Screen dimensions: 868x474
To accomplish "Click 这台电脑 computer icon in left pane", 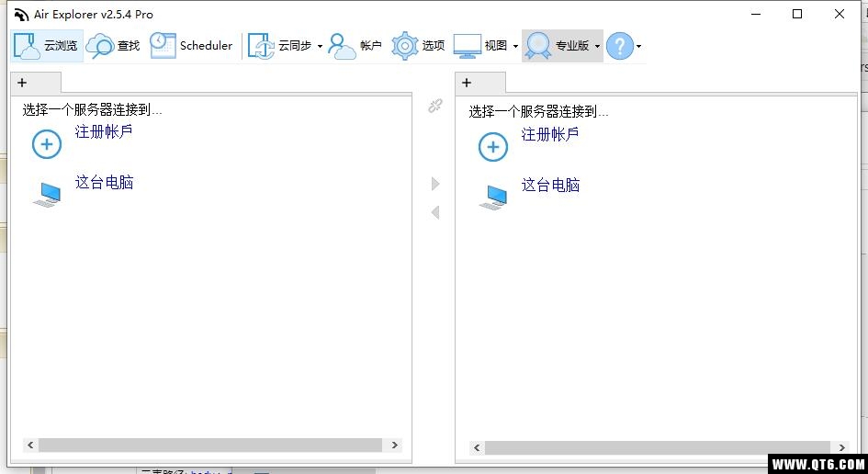I will 47,195.
